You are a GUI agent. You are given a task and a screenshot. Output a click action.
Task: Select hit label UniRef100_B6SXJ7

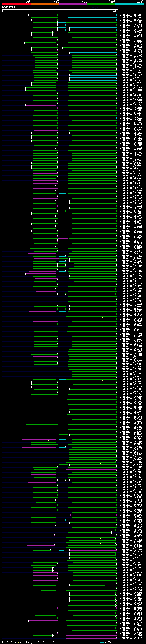click(131, 75)
